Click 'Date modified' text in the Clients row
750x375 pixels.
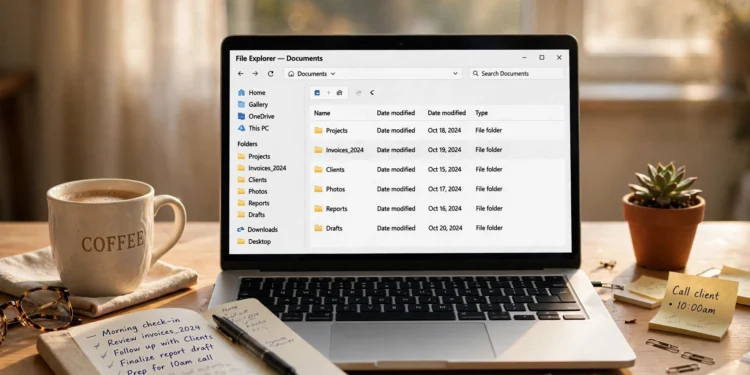[x=396, y=169]
